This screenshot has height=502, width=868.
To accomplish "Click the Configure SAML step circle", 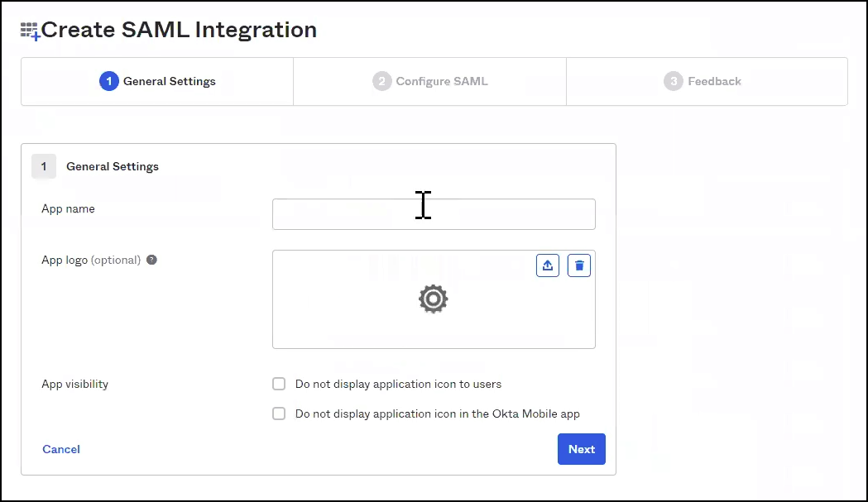I will pyautogui.click(x=381, y=81).
